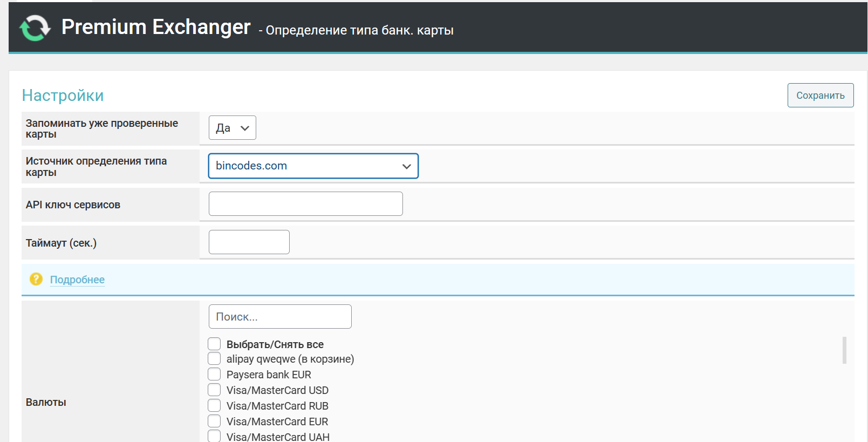The width and height of the screenshot is (868, 442).
Task: Click the Настройки section heading
Action: [x=63, y=96]
